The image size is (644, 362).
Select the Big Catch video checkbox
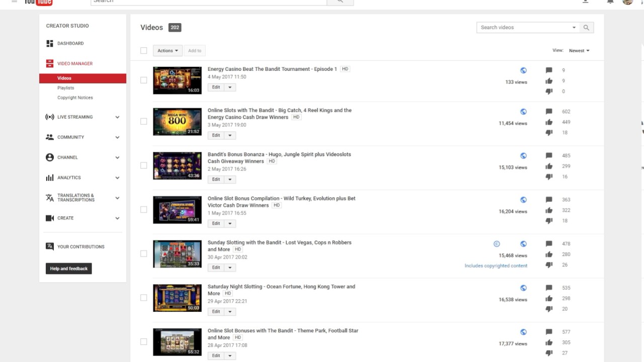coord(144,121)
